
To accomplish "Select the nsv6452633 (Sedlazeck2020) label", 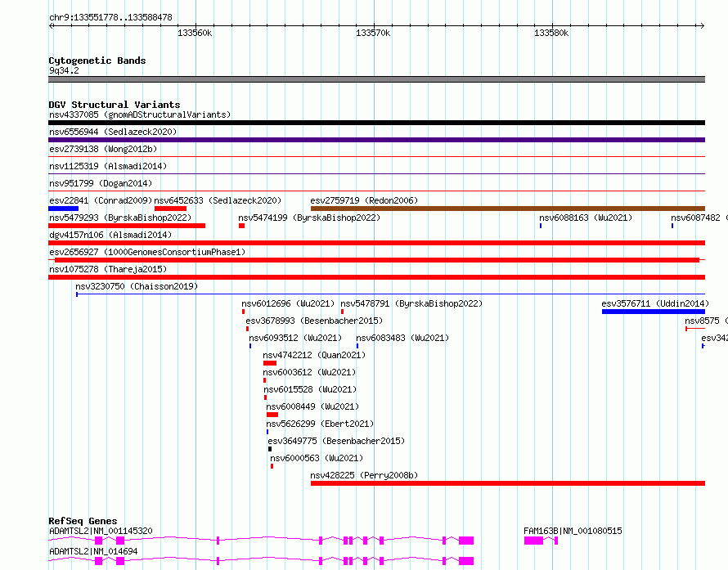I will [218, 200].
